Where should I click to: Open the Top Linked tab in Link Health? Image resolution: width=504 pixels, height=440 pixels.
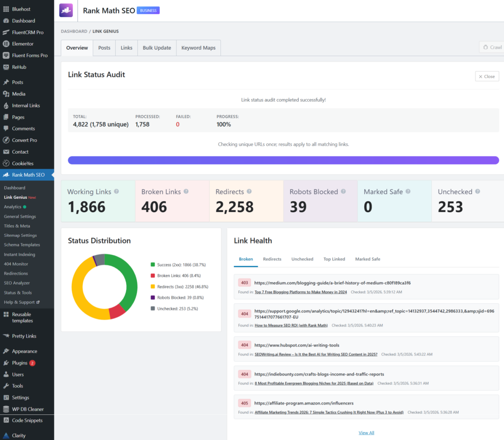pos(334,259)
